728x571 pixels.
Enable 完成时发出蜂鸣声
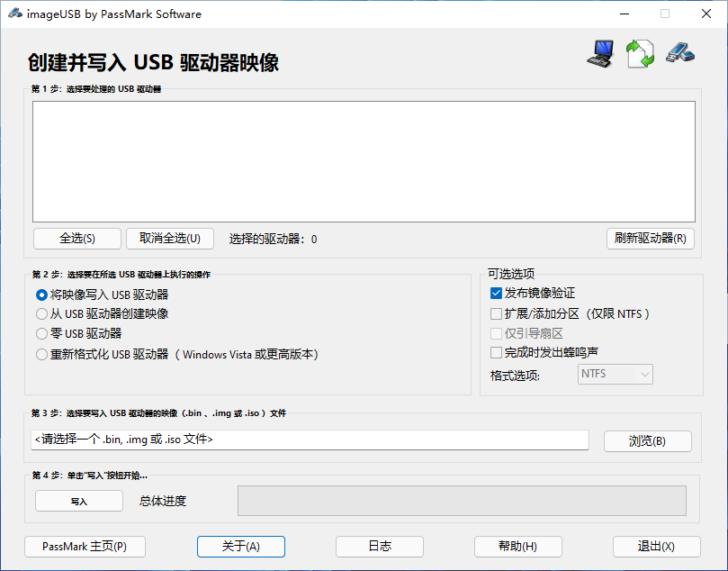point(496,353)
